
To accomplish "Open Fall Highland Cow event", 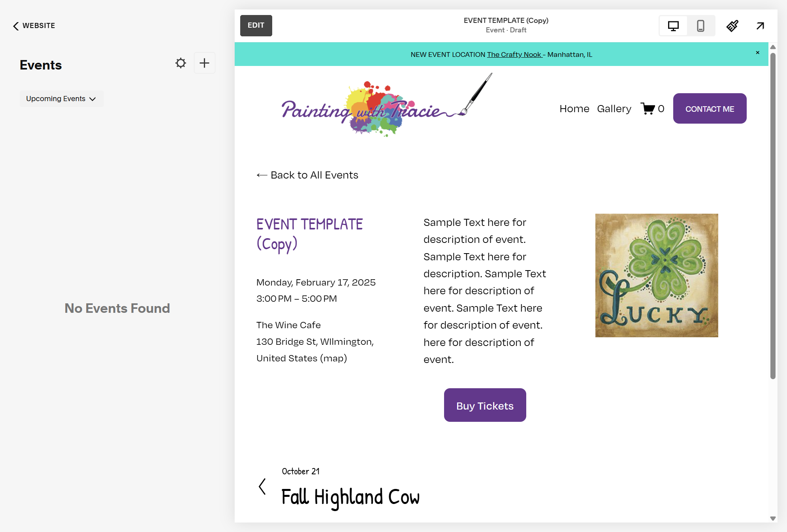I will [350, 497].
